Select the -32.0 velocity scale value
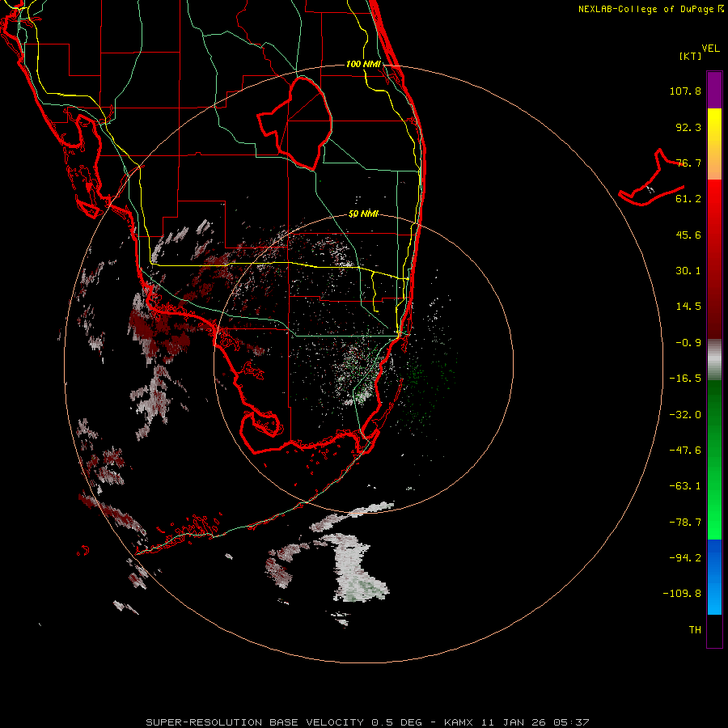The image size is (728, 728). (685, 415)
